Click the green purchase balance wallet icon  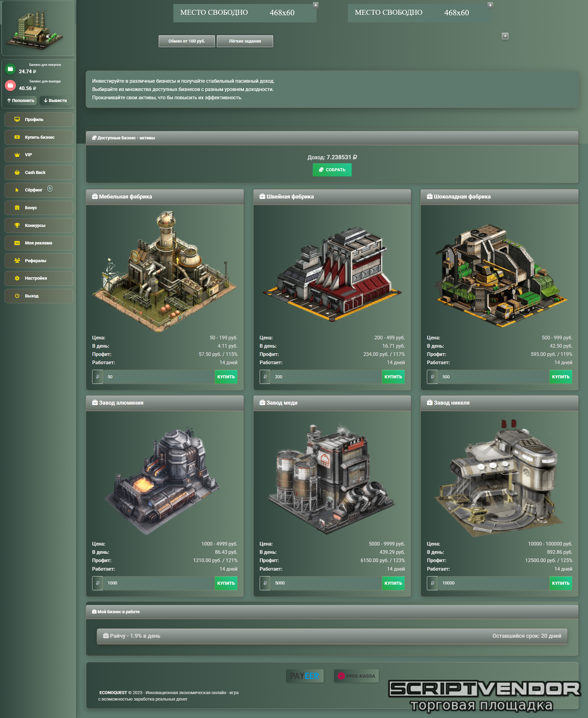click(10, 69)
